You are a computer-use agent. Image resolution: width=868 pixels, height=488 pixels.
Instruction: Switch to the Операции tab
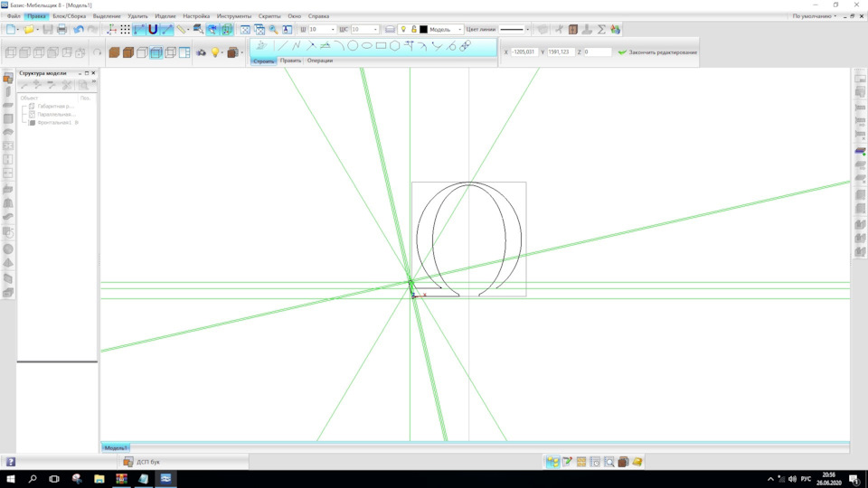click(320, 61)
